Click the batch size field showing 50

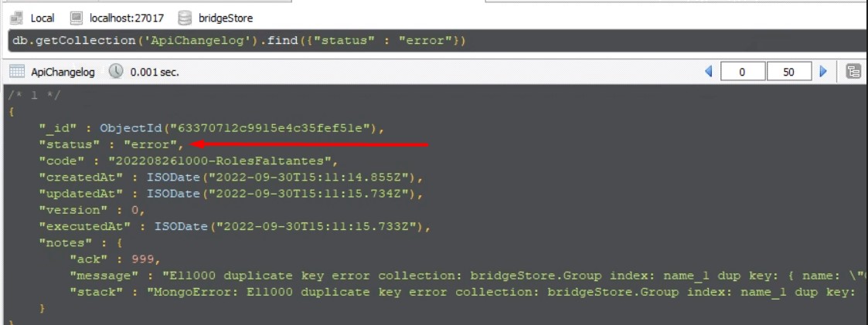click(x=789, y=72)
